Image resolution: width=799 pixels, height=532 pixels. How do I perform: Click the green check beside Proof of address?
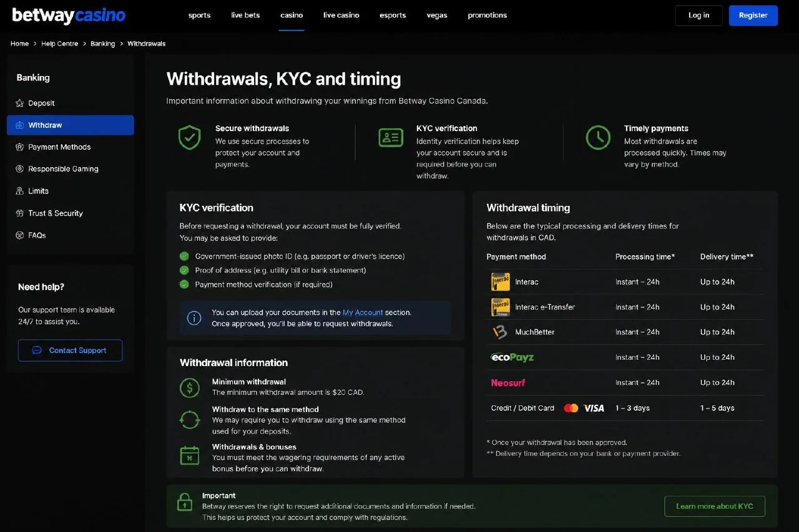184,270
